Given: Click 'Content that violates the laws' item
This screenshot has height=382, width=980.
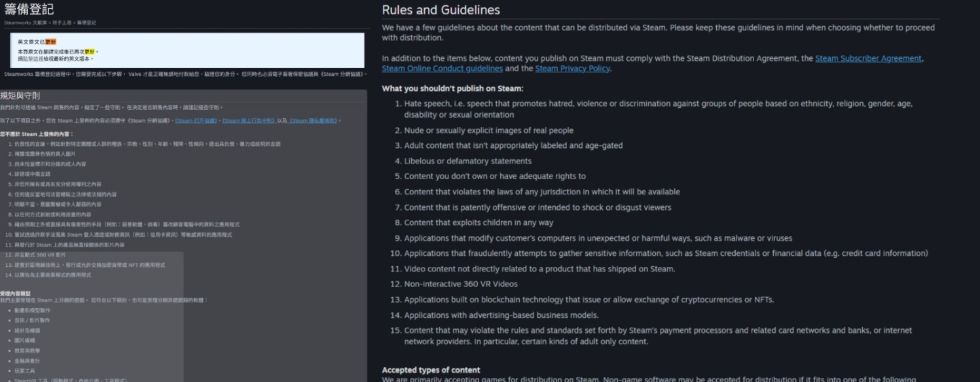Looking at the screenshot, I should pyautogui.click(x=542, y=192).
